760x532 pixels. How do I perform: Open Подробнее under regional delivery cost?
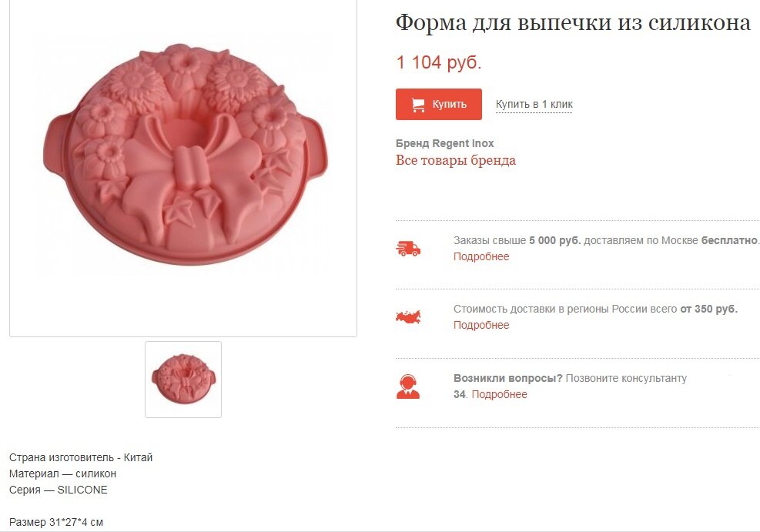[x=481, y=325]
